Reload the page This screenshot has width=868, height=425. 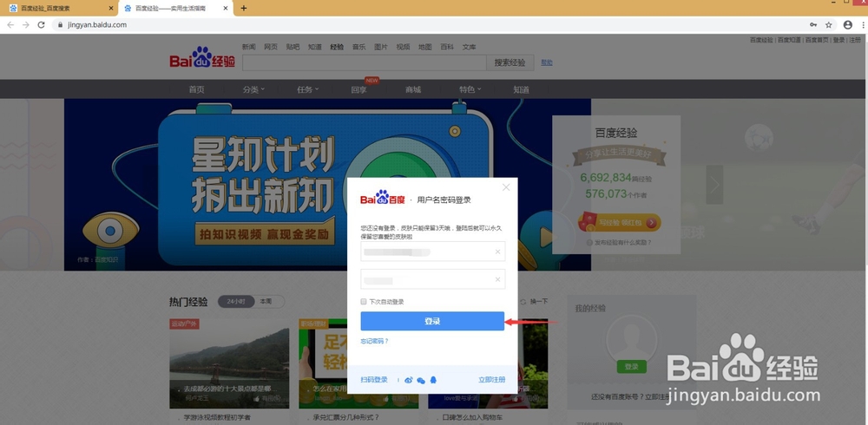[x=41, y=25]
